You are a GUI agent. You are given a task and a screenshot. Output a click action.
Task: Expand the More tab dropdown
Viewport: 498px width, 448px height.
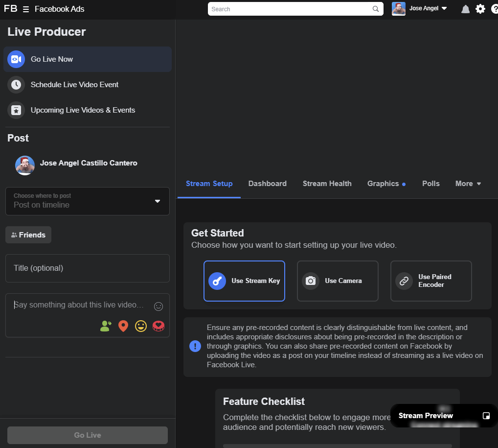coord(468,184)
